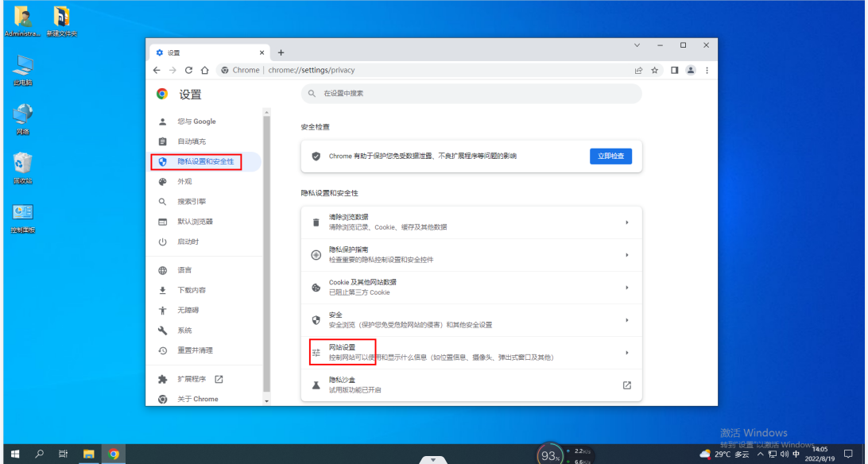Viewport: 868px width, 464px height.
Task: Open Chrome's three-dot menu
Action: tap(706, 70)
